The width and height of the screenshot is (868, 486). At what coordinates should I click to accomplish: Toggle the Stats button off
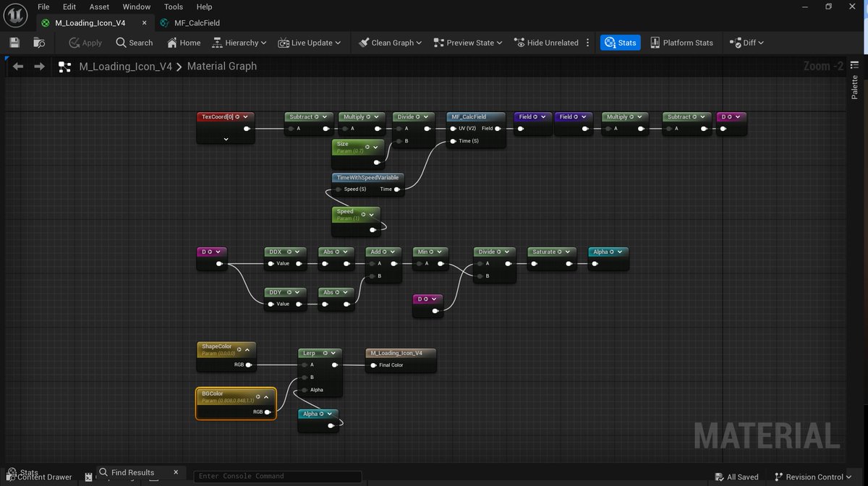[x=620, y=43]
